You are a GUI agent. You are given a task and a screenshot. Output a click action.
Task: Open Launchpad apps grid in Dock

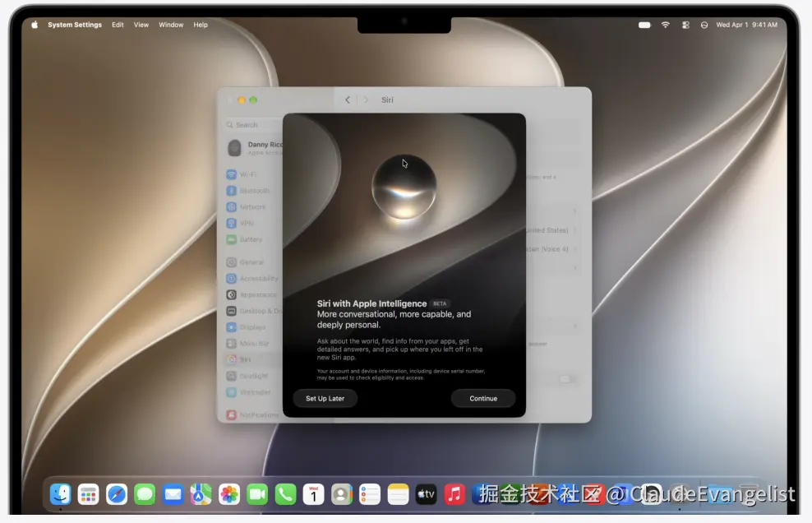pyautogui.click(x=89, y=494)
